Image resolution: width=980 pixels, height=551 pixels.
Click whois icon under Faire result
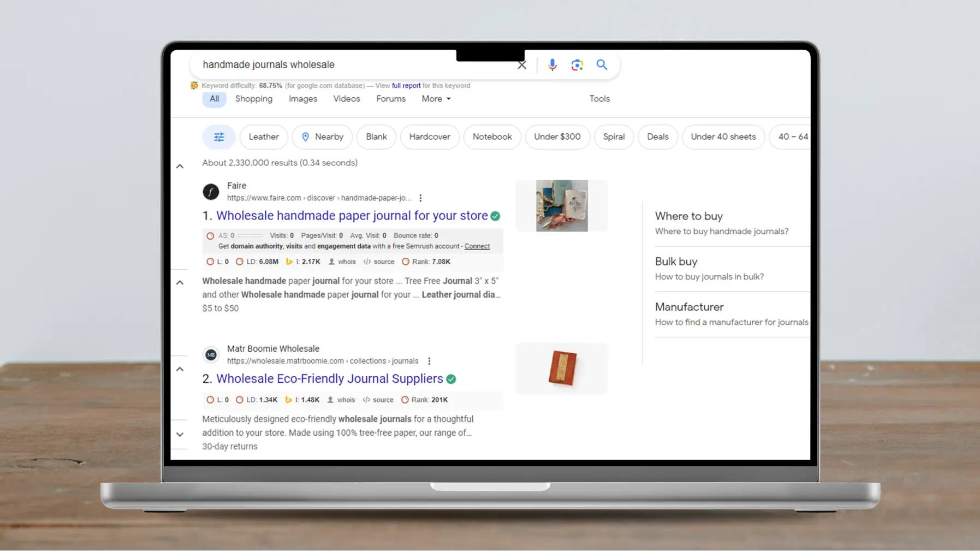tap(342, 262)
